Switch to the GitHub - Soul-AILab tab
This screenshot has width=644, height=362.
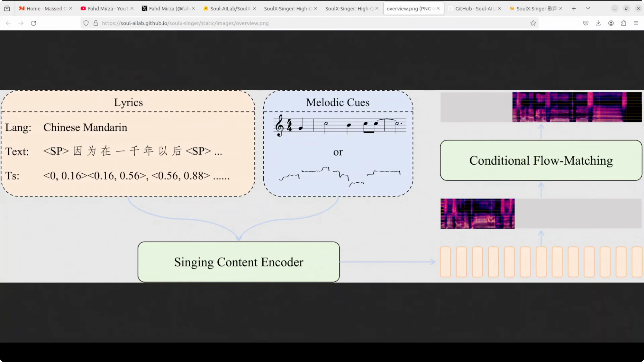tap(474, 9)
